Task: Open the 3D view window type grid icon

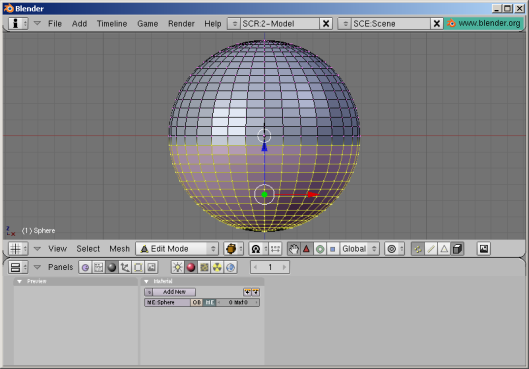Action: coord(18,249)
